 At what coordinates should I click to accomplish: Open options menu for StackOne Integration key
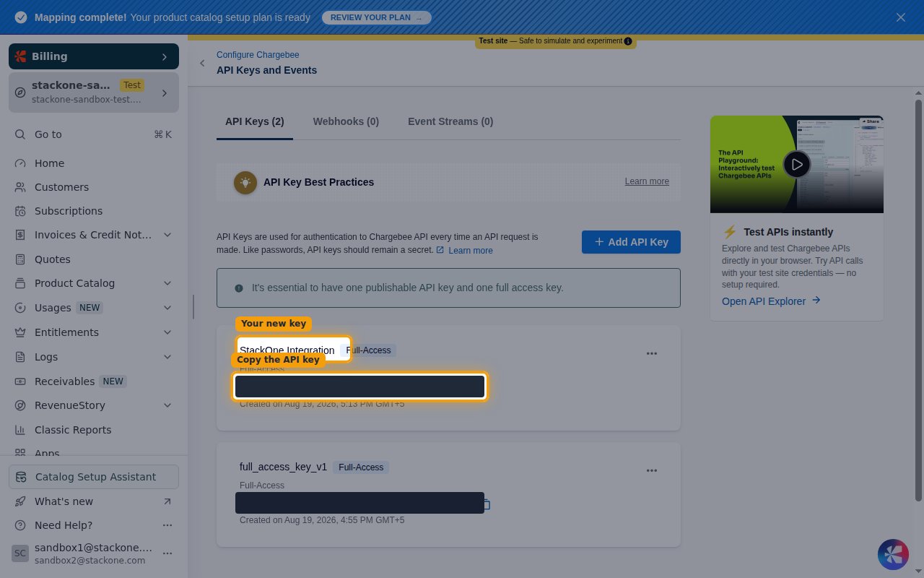pyautogui.click(x=652, y=353)
